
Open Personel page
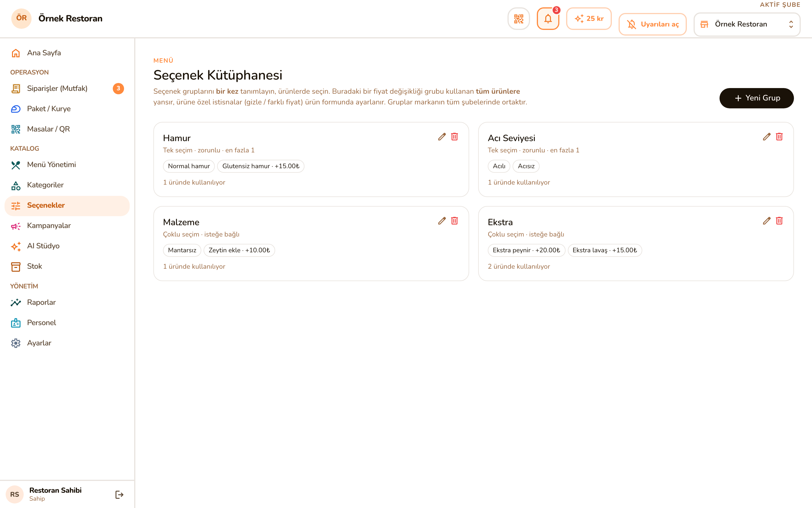pyautogui.click(x=67, y=323)
